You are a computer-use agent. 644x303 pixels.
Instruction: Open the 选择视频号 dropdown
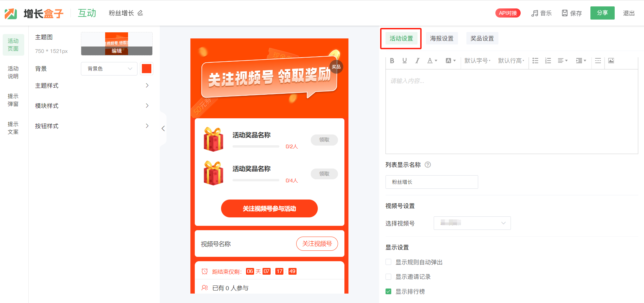[472, 223]
